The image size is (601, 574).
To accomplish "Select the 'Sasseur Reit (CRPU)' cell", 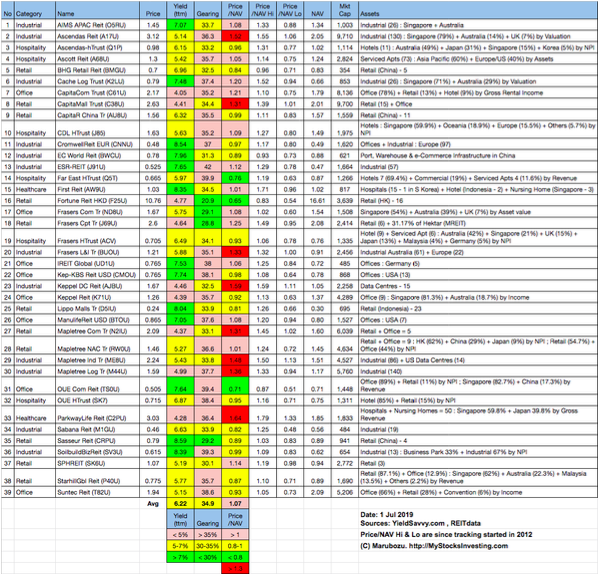I will coord(98,441).
